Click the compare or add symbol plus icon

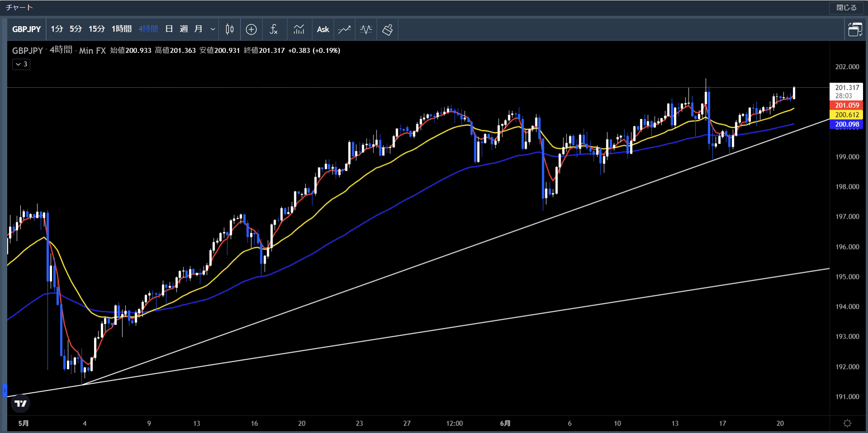(x=251, y=29)
